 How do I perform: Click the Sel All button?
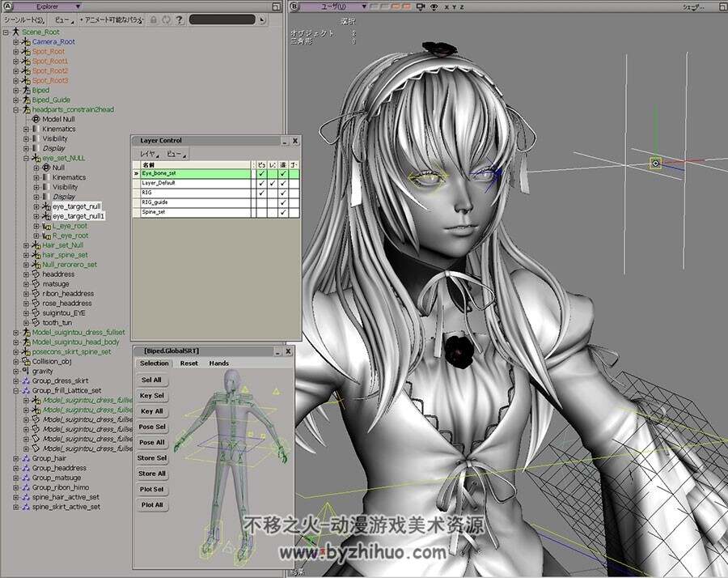pyautogui.click(x=152, y=380)
